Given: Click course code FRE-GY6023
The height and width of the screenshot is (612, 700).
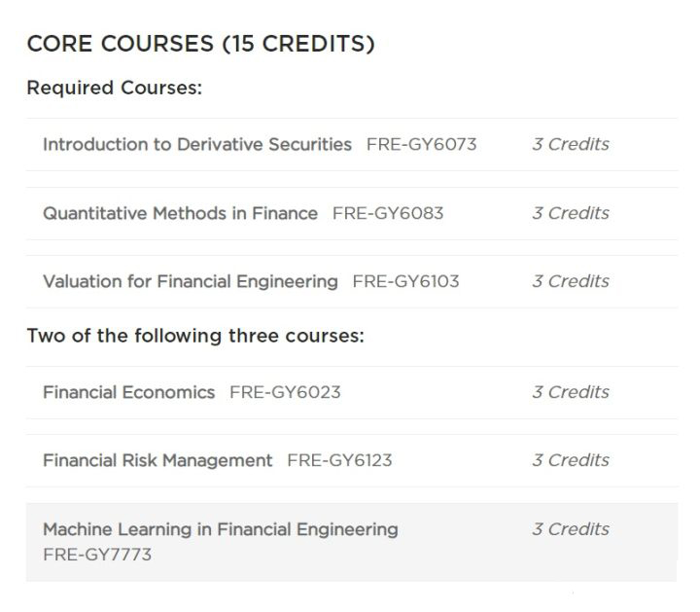Looking at the screenshot, I should coord(285,392).
